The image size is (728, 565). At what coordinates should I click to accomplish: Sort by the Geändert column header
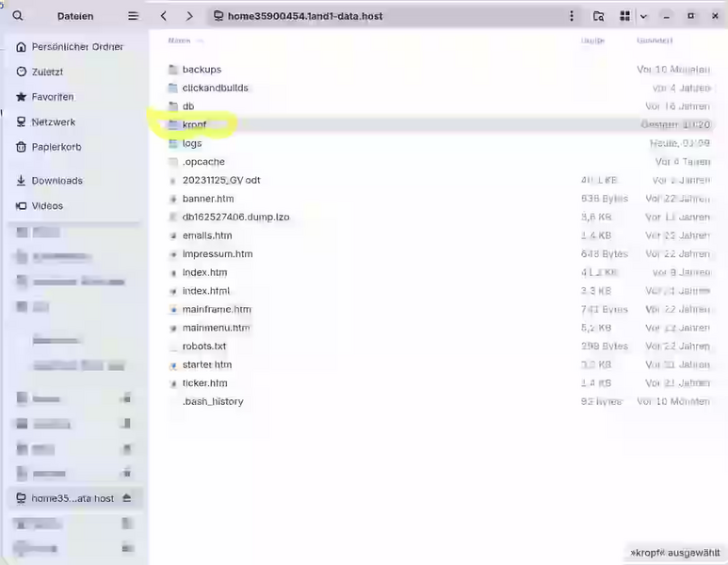pyautogui.click(x=655, y=40)
